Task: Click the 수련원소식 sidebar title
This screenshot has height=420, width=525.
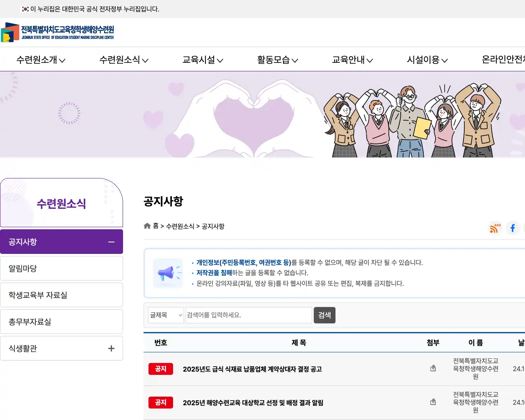Action: pos(62,203)
